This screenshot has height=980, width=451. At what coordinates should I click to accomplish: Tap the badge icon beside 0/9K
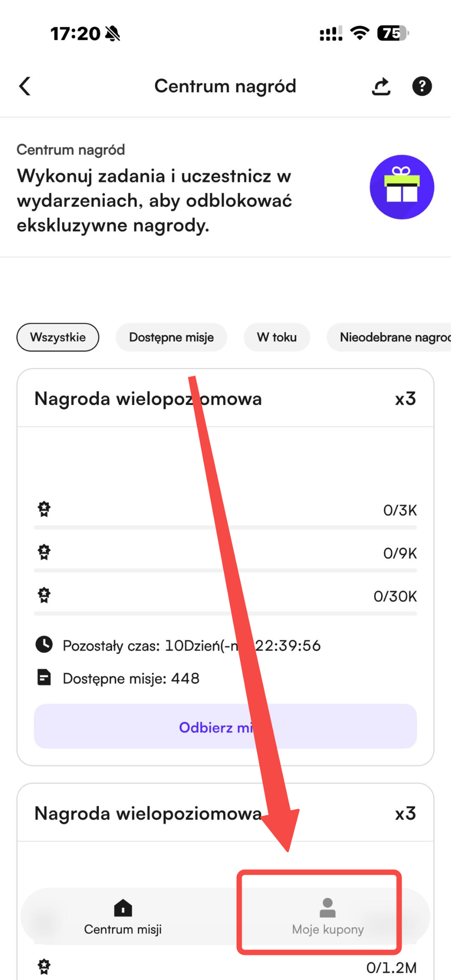coord(44,552)
